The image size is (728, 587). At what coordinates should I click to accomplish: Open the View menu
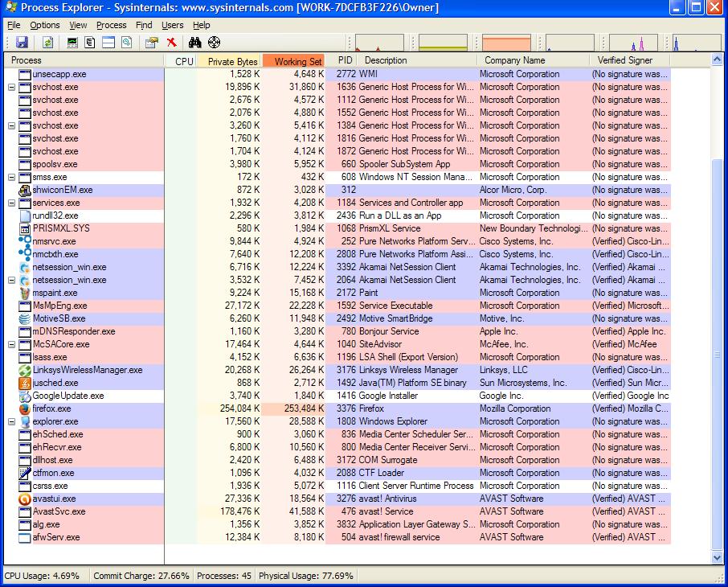78,25
